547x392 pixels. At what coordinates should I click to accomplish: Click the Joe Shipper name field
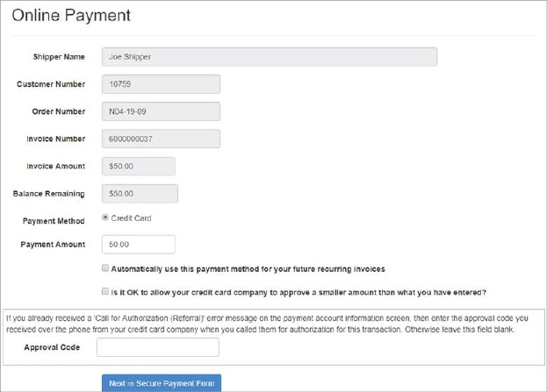pos(269,57)
